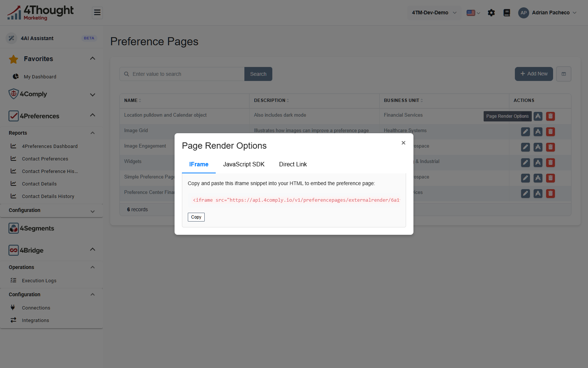Open the column chooser icon
The width and height of the screenshot is (588, 368).
click(564, 74)
